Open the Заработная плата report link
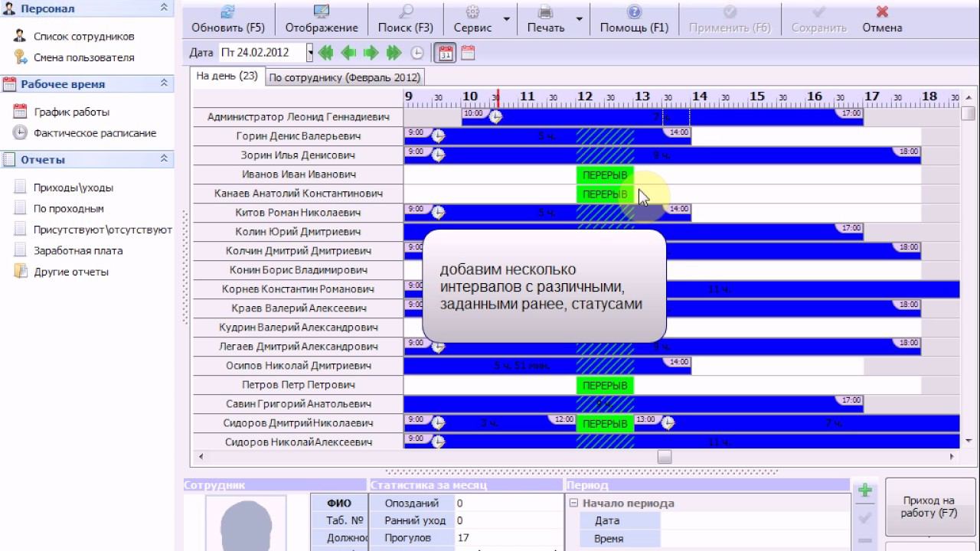 point(77,250)
